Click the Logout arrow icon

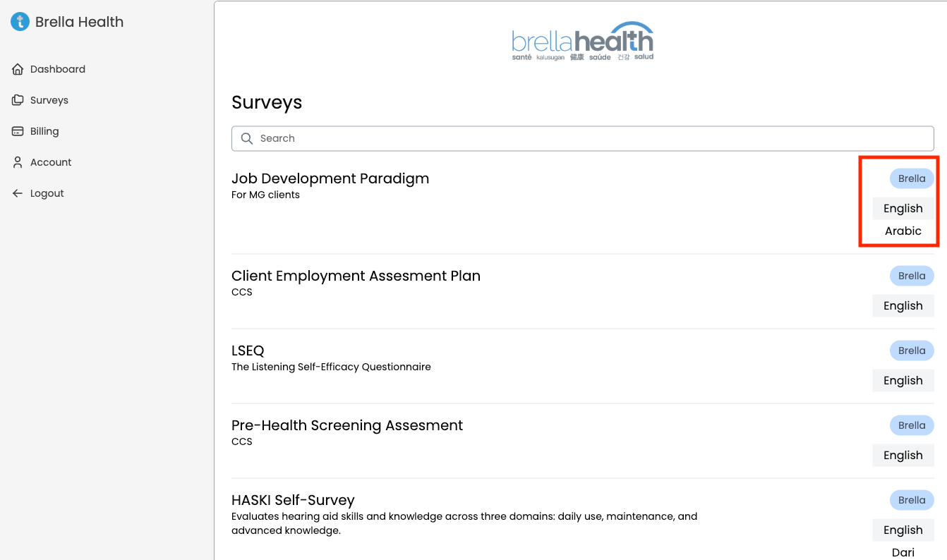point(18,193)
